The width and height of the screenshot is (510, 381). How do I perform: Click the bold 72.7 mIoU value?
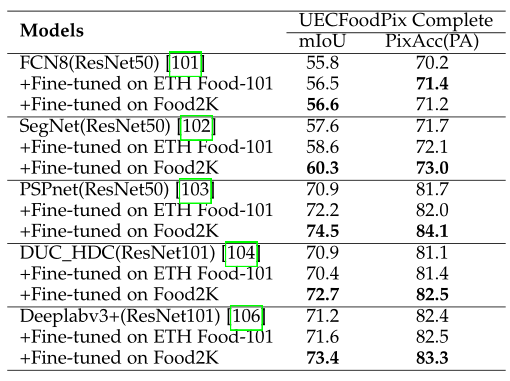pyautogui.click(x=322, y=294)
